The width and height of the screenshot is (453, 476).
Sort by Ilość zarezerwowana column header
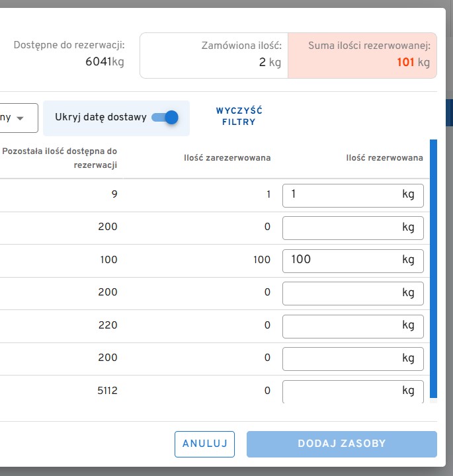227,158
